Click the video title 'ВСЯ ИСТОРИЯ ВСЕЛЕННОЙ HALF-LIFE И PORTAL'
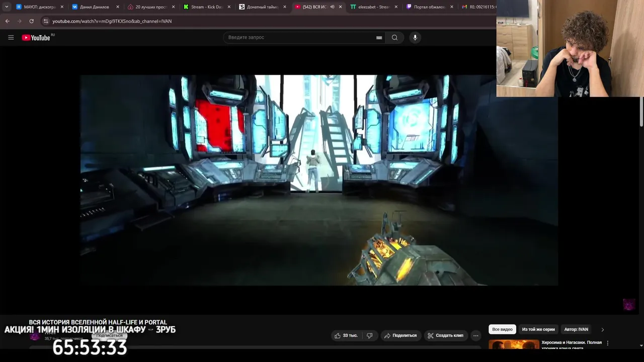 point(98,322)
